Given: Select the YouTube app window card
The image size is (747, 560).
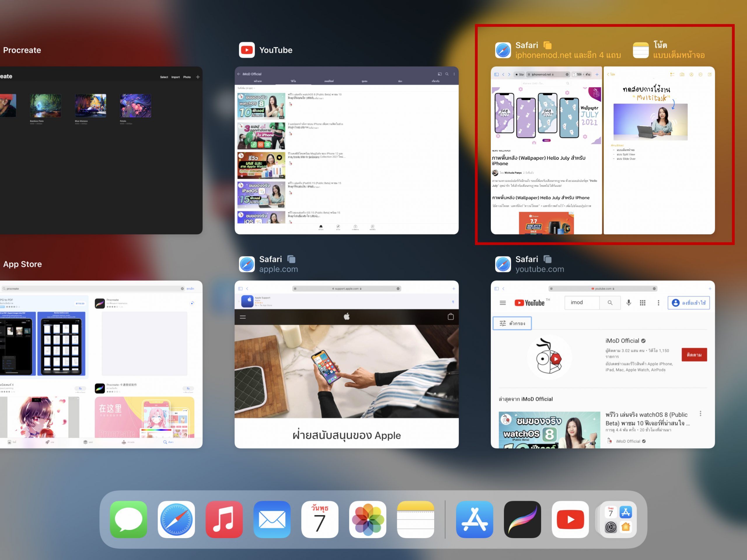Looking at the screenshot, I should tap(346, 150).
